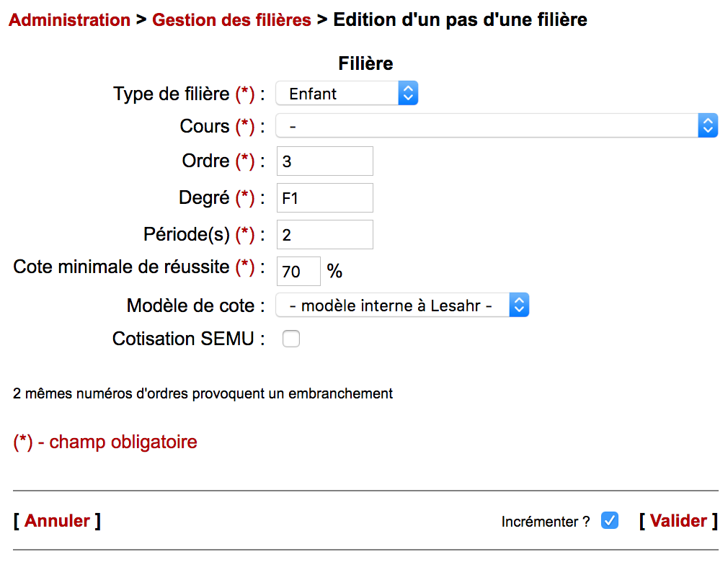Open the Type de filière dropdown
728x562 pixels.
(347, 94)
